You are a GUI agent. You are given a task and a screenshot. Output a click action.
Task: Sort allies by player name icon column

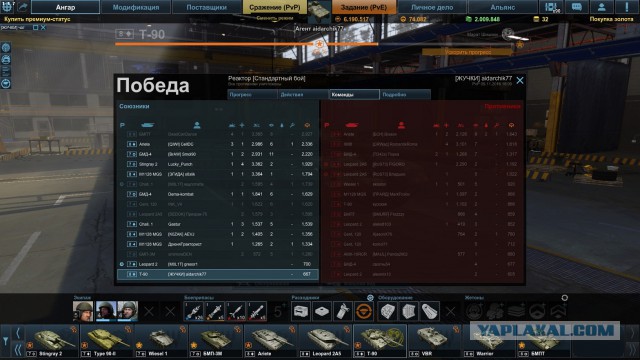pos(197,125)
